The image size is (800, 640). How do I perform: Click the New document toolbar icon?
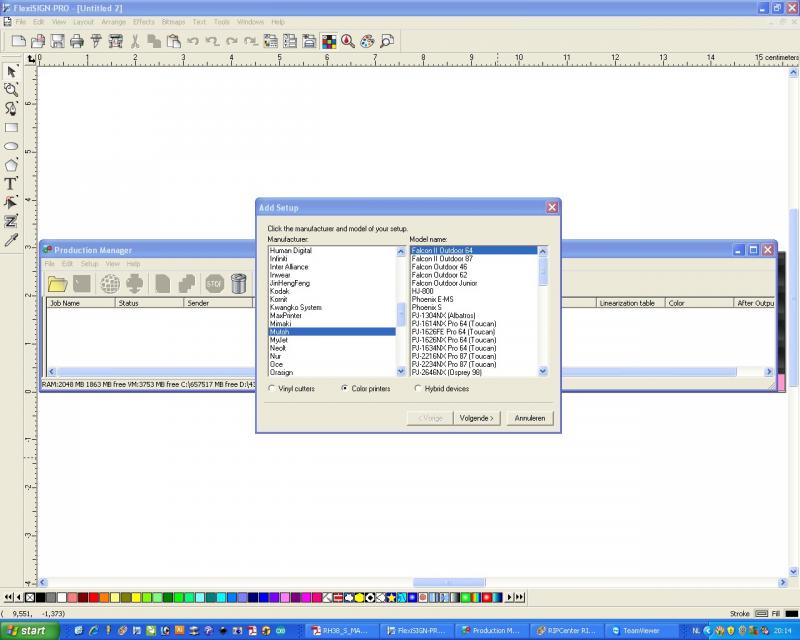tap(18, 41)
